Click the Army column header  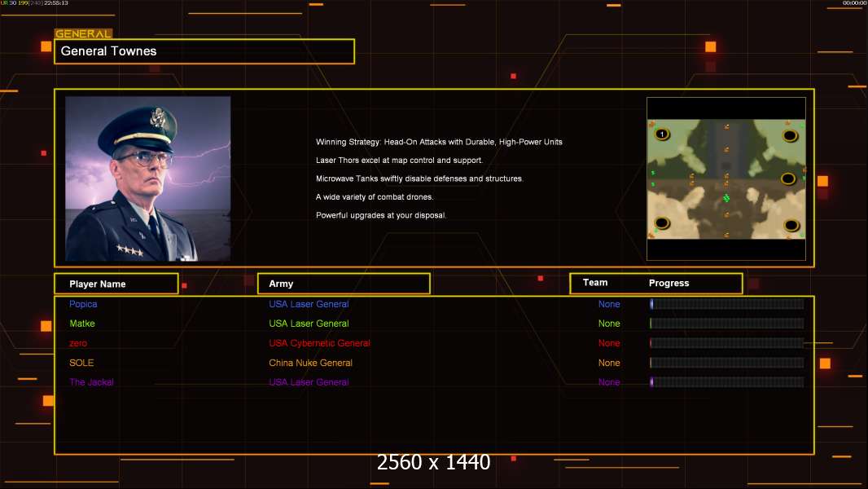click(344, 284)
